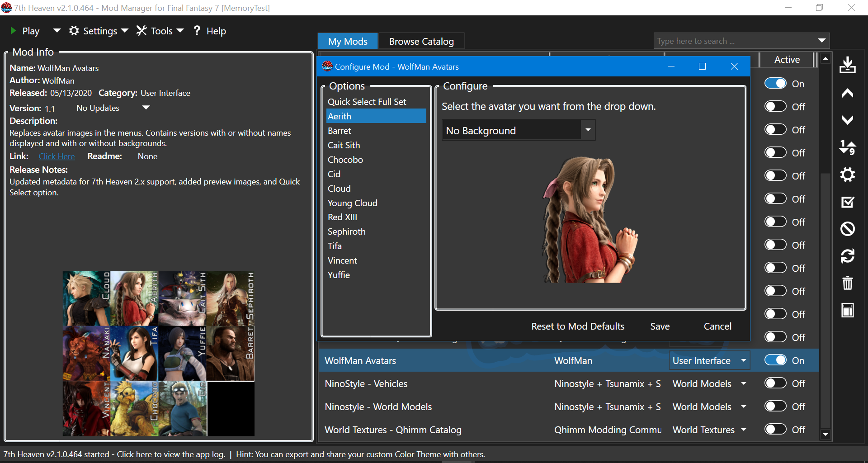868x463 pixels.
Task: Click the Configure Mod dialog icon
Action: click(x=327, y=66)
